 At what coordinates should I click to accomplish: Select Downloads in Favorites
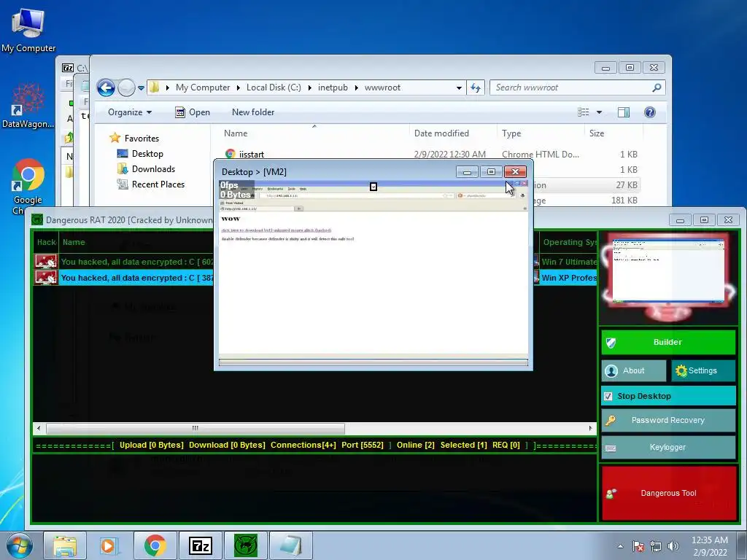[x=153, y=169]
